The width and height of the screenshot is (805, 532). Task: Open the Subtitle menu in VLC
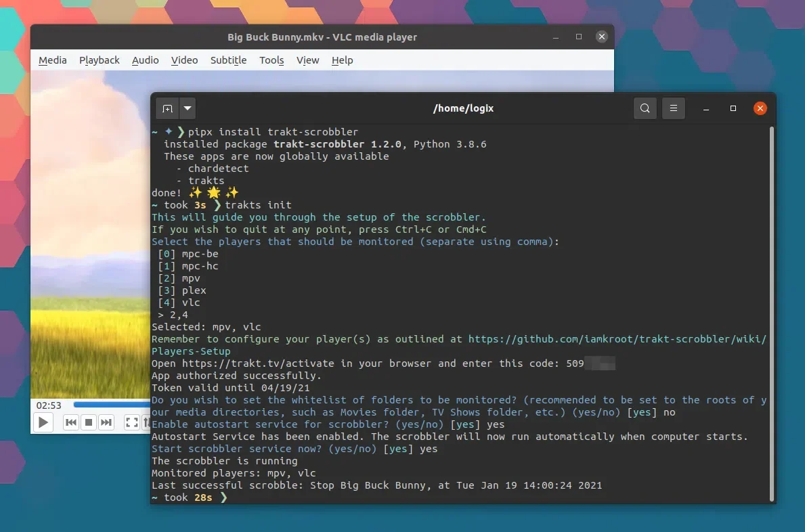tap(228, 60)
